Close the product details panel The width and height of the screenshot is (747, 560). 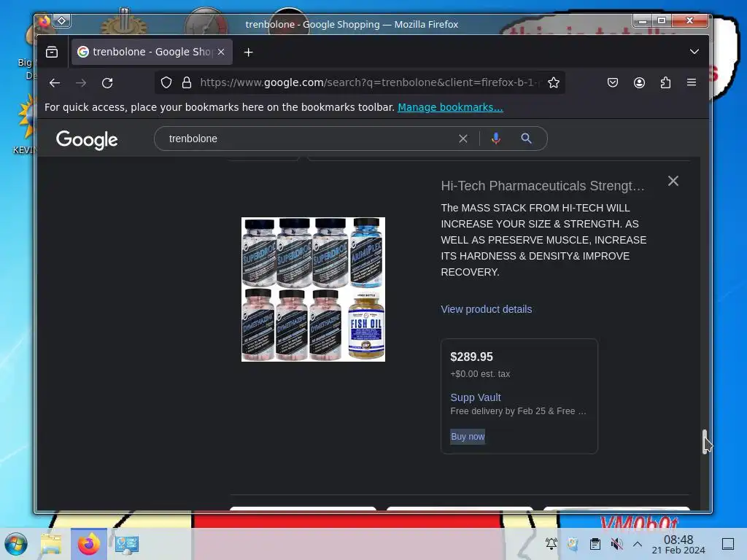(x=673, y=181)
